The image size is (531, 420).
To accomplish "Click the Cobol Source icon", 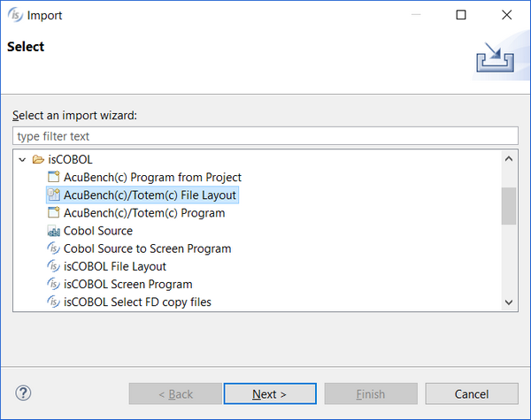I will [x=53, y=231].
